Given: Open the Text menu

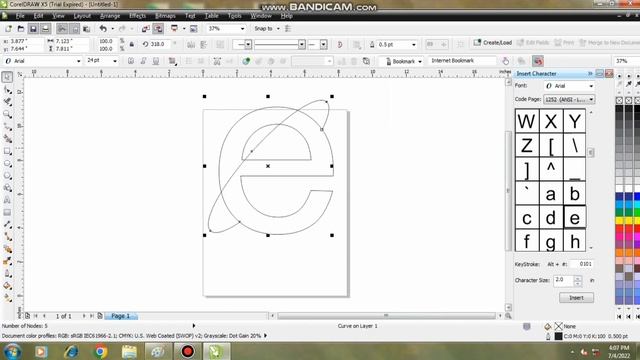Looking at the screenshot, I should point(190,16).
